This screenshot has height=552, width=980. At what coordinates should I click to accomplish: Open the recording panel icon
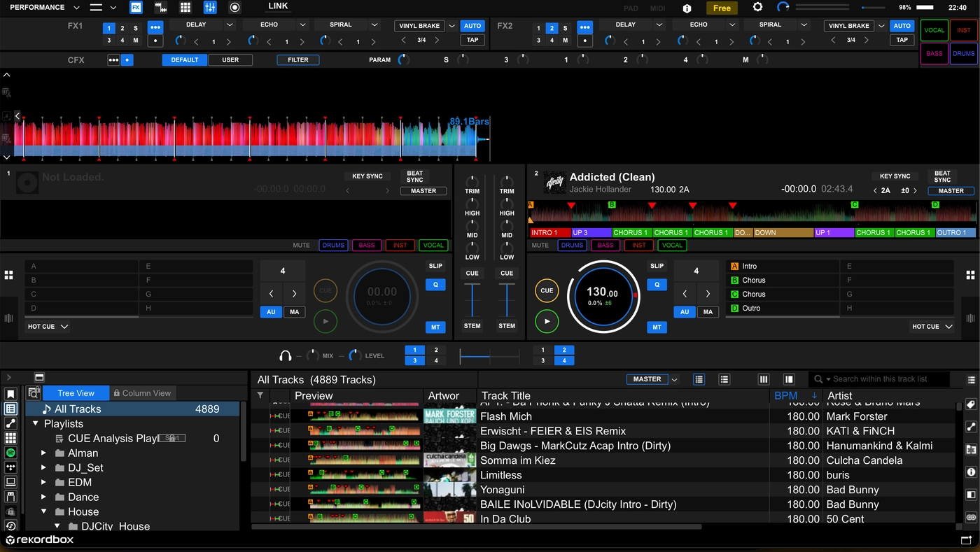235,8
